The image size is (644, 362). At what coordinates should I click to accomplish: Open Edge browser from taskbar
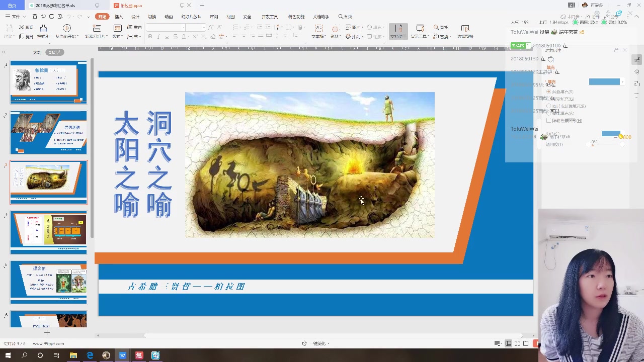click(x=90, y=355)
